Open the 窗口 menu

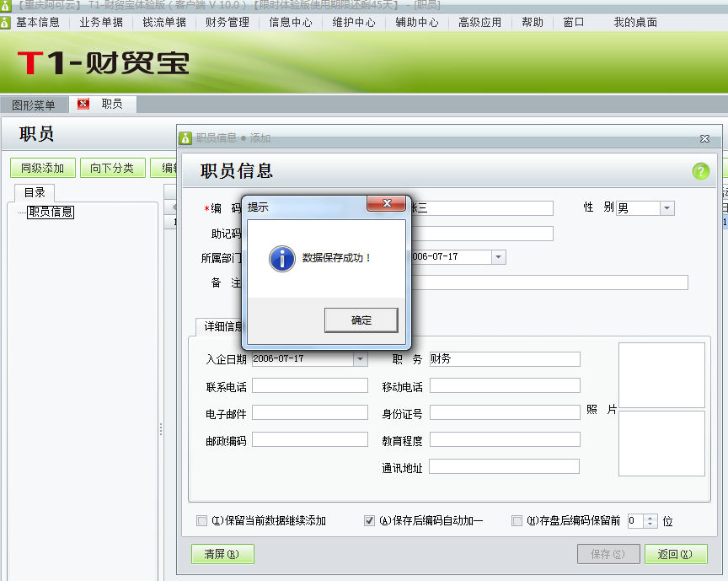pos(574,22)
